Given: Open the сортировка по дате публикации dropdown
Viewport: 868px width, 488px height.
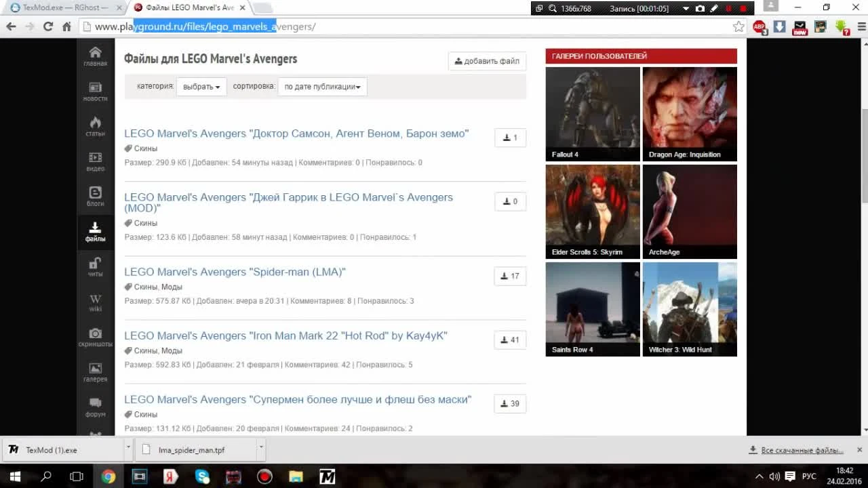Looking at the screenshot, I should 322,87.
